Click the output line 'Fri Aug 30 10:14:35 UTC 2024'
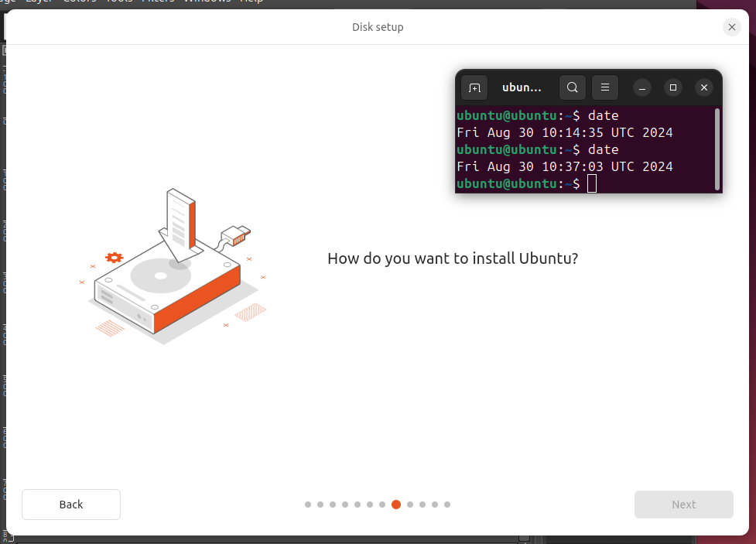This screenshot has width=756, height=544. click(565, 132)
